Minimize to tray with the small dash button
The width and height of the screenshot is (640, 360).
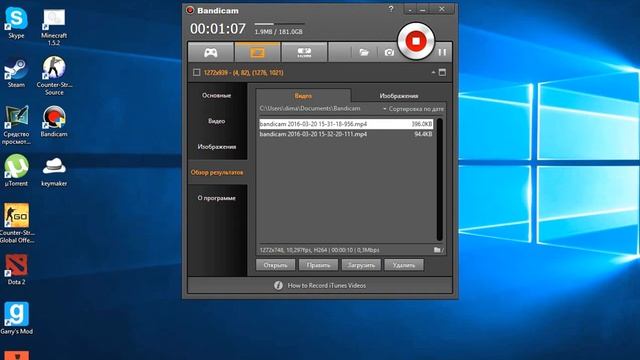pyautogui.click(x=410, y=9)
